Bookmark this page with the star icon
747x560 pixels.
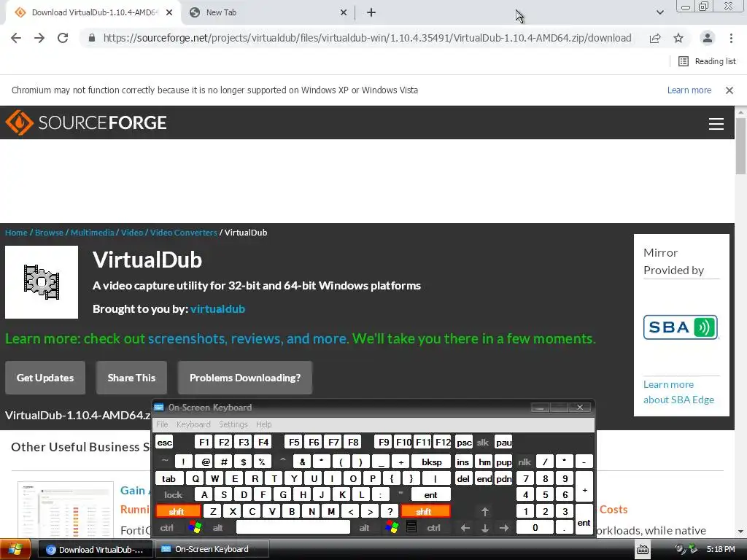[678, 38]
